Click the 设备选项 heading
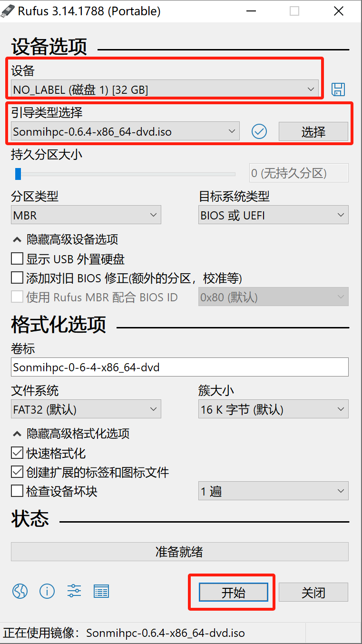This screenshot has width=362, height=644. pos(49,47)
